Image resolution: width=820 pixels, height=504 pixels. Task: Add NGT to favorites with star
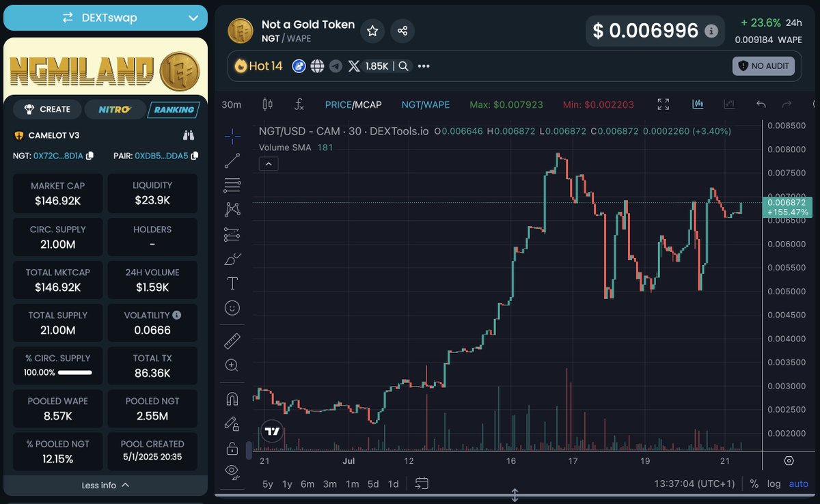click(x=372, y=31)
